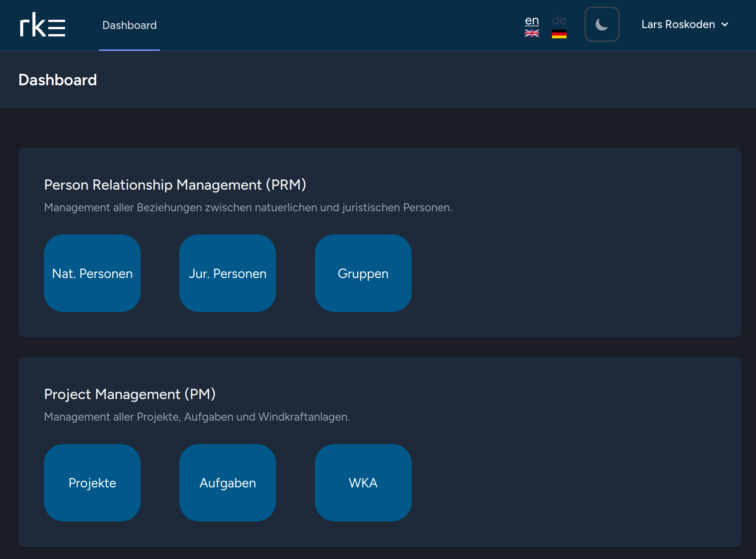Viewport: 756px width, 559px height.
Task: Toggle dark mode with moon icon
Action: [x=602, y=24]
